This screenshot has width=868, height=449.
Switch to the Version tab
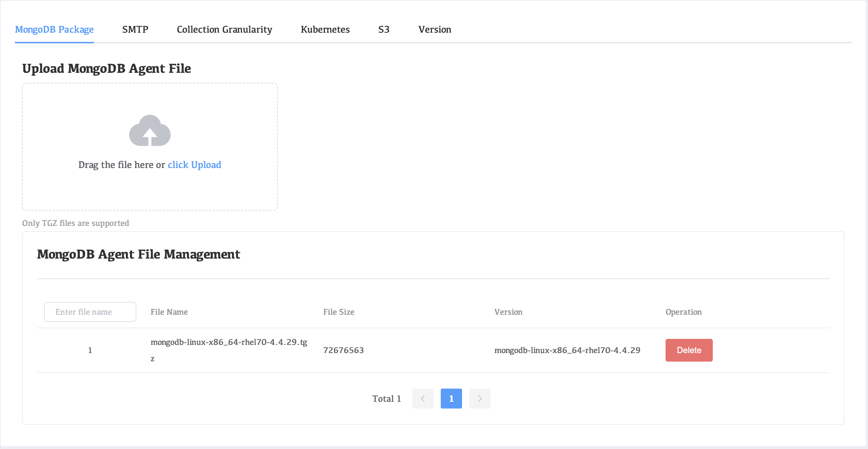pyautogui.click(x=435, y=30)
